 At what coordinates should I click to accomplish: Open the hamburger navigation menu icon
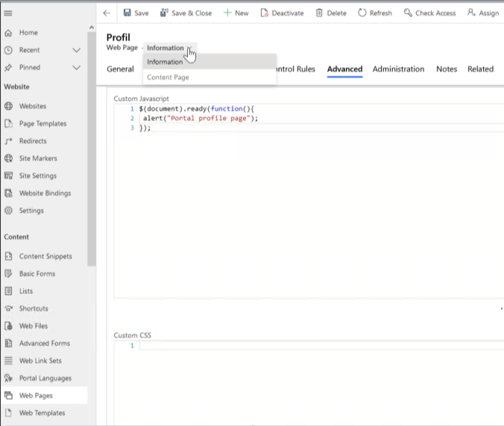[x=8, y=13]
